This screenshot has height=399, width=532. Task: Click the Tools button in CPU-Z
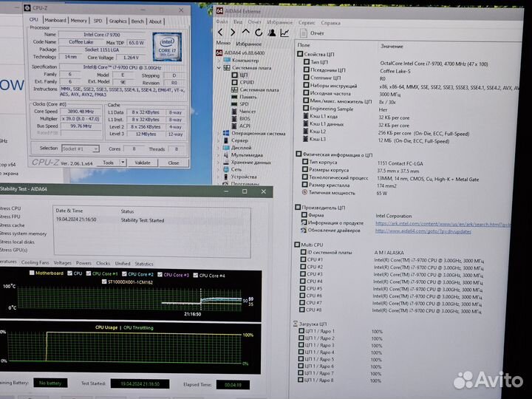(x=108, y=163)
